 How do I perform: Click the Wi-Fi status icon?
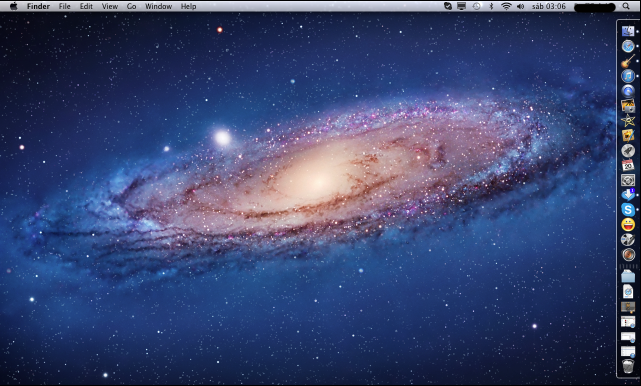point(507,6)
